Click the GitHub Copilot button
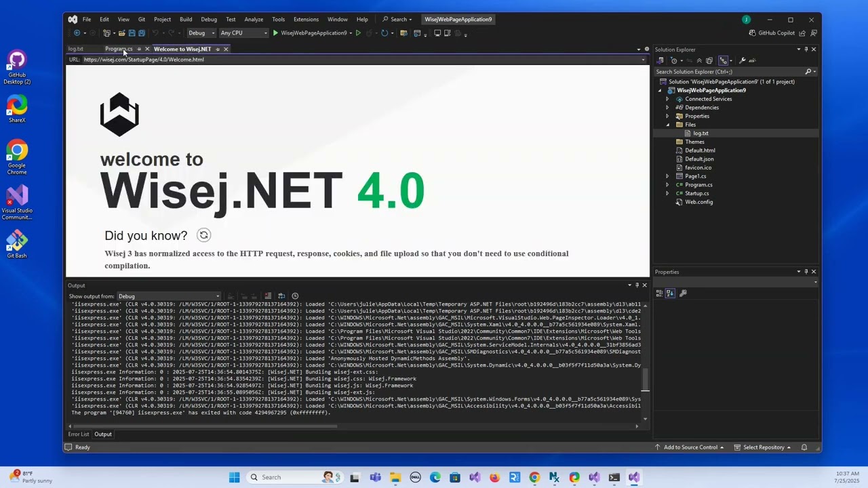The width and height of the screenshot is (868, 488). coord(772,33)
